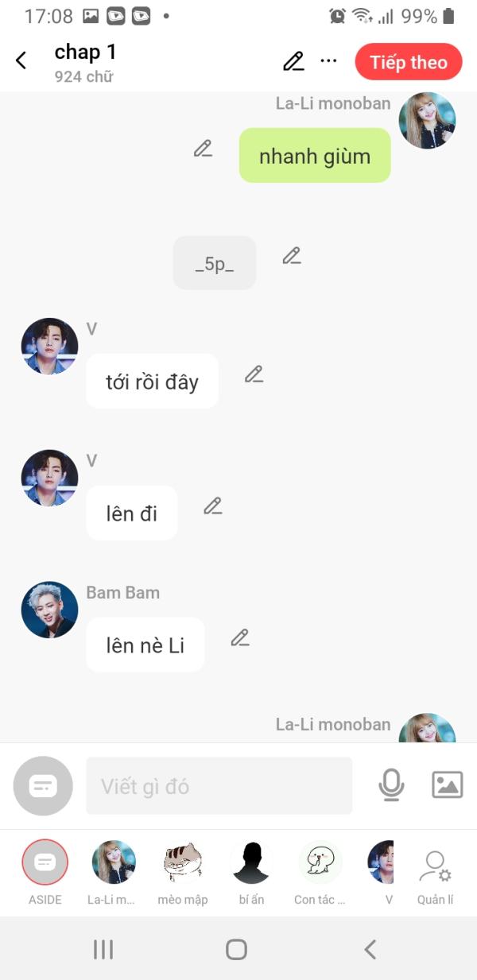Screen dimensions: 477x980
Task: Select the ASIDE narrator mode
Action: (x=45, y=872)
